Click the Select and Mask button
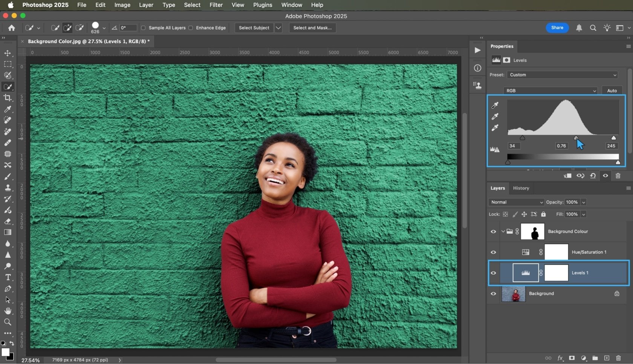The image size is (633, 364). [312, 28]
